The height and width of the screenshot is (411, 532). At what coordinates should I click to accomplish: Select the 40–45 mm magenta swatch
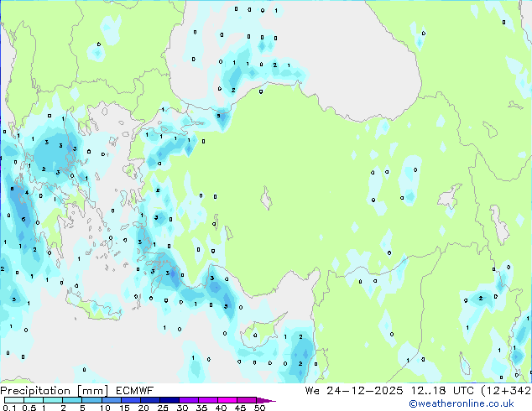pos(227,400)
